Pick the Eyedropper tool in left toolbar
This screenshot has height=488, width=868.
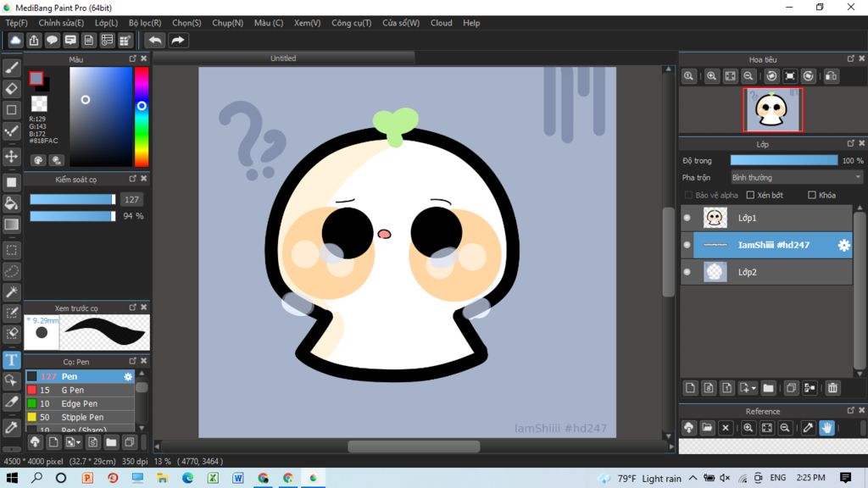point(11,427)
